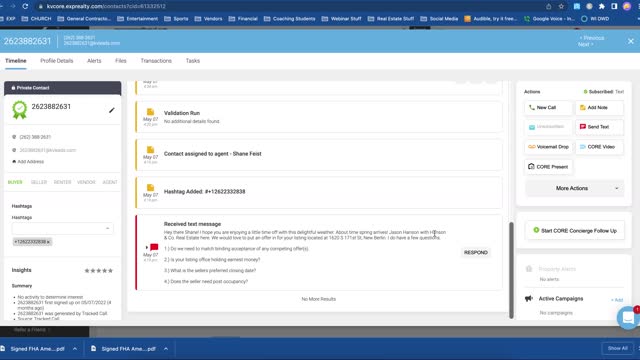Image resolution: width=640 pixels, height=360 pixels.
Task: Click the Property Alerts home icon
Action: (x=529, y=269)
